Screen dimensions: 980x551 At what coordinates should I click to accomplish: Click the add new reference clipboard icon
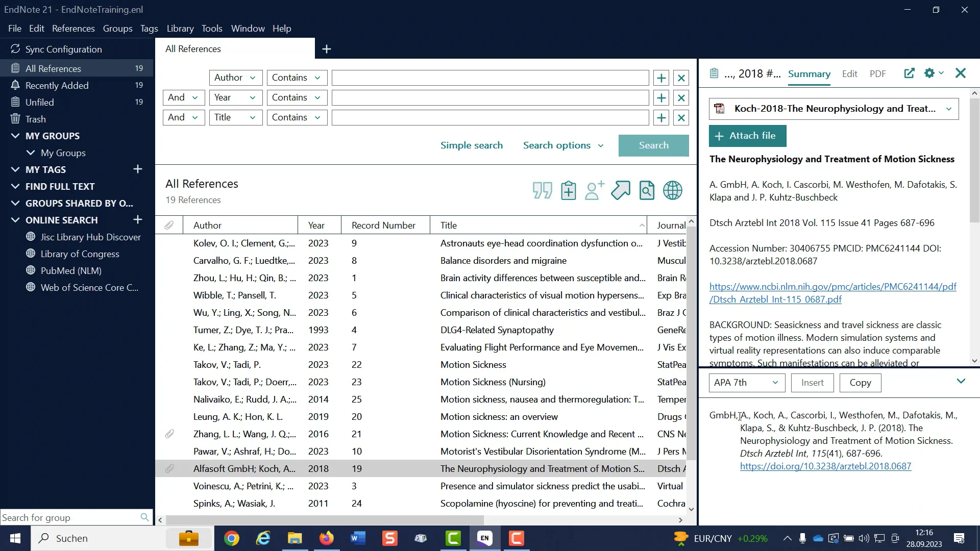click(x=568, y=191)
